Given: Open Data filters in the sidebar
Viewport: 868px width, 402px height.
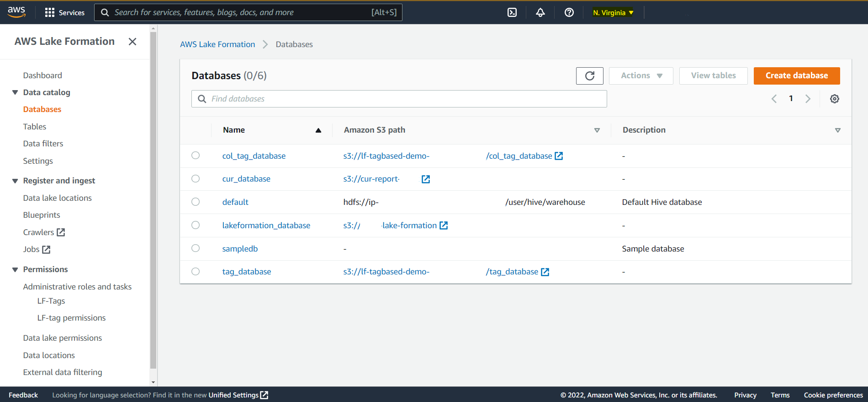Looking at the screenshot, I should click(43, 144).
